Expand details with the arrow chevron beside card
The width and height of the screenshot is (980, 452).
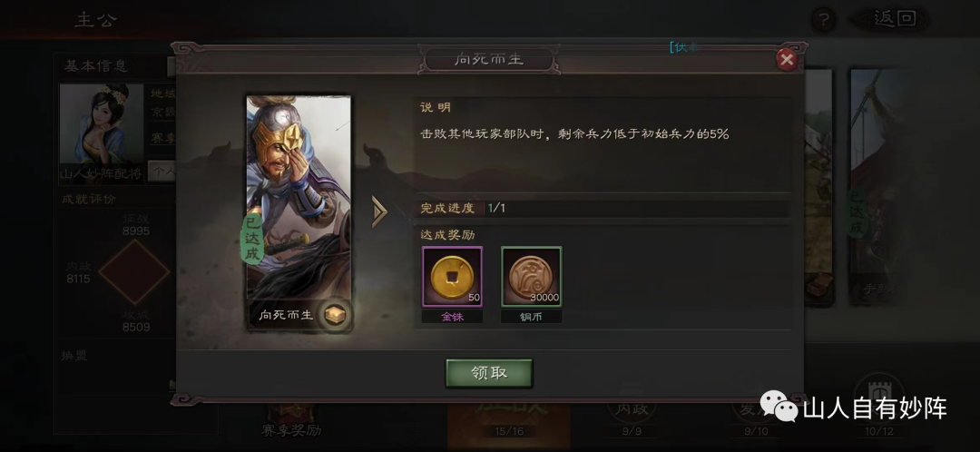379,212
